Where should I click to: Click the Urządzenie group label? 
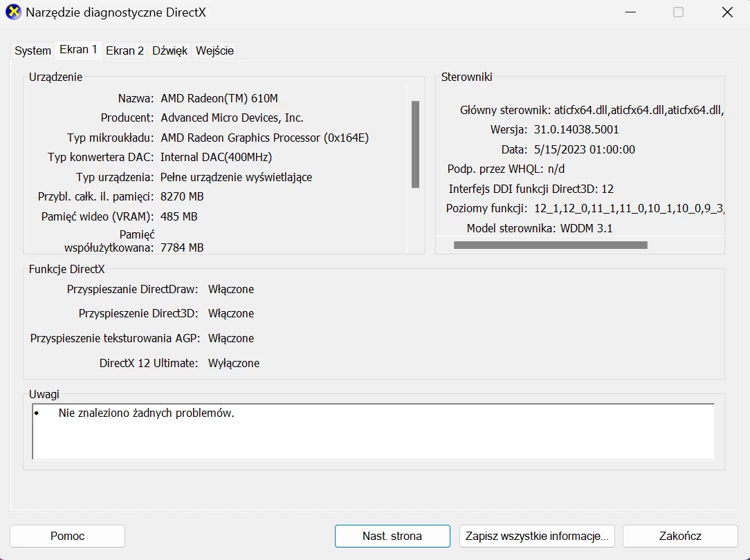click(55, 77)
